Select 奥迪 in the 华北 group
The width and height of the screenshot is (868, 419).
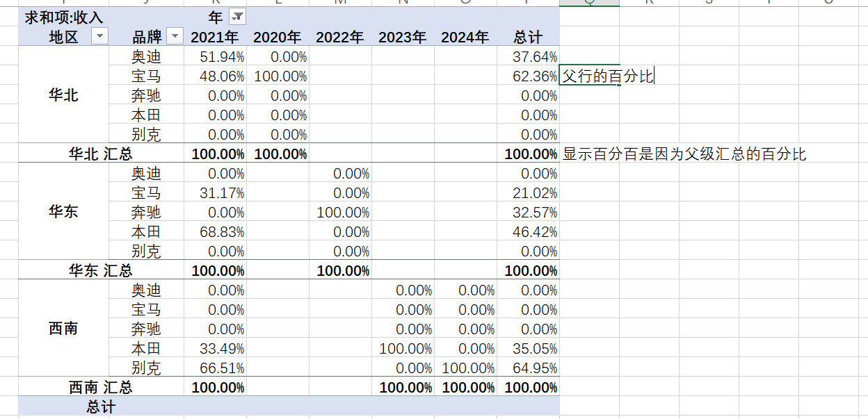click(x=146, y=56)
